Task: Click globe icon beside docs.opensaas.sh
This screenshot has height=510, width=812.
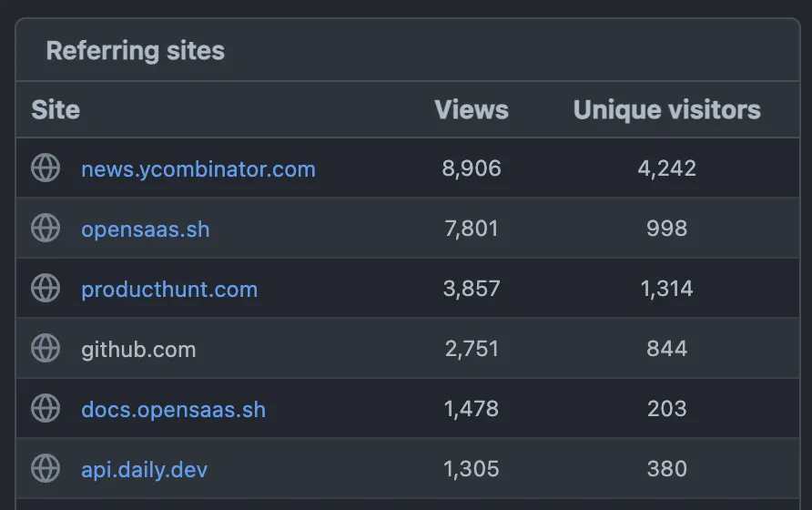Action: (46, 409)
